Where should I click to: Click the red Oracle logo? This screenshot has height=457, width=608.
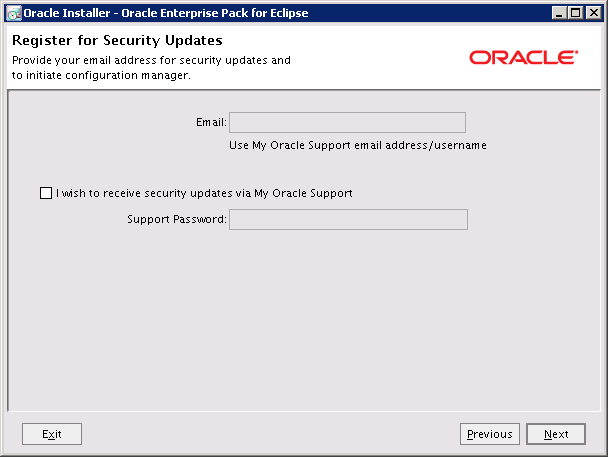[523, 58]
